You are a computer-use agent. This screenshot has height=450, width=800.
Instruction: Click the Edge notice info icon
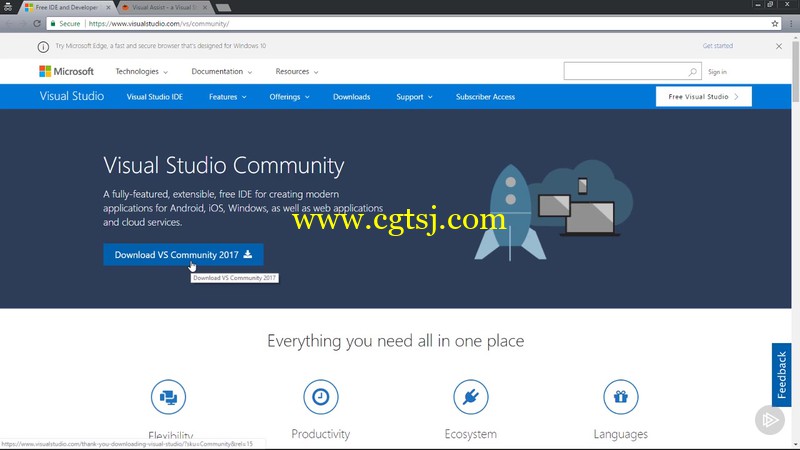point(43,47)
